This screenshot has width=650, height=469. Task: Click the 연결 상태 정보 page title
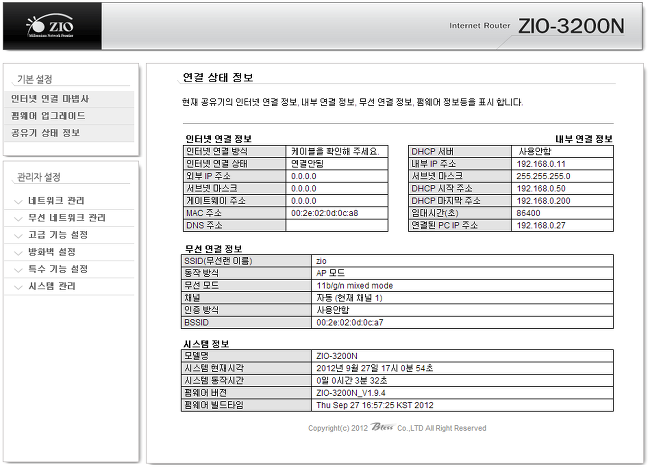click(218, 78)
